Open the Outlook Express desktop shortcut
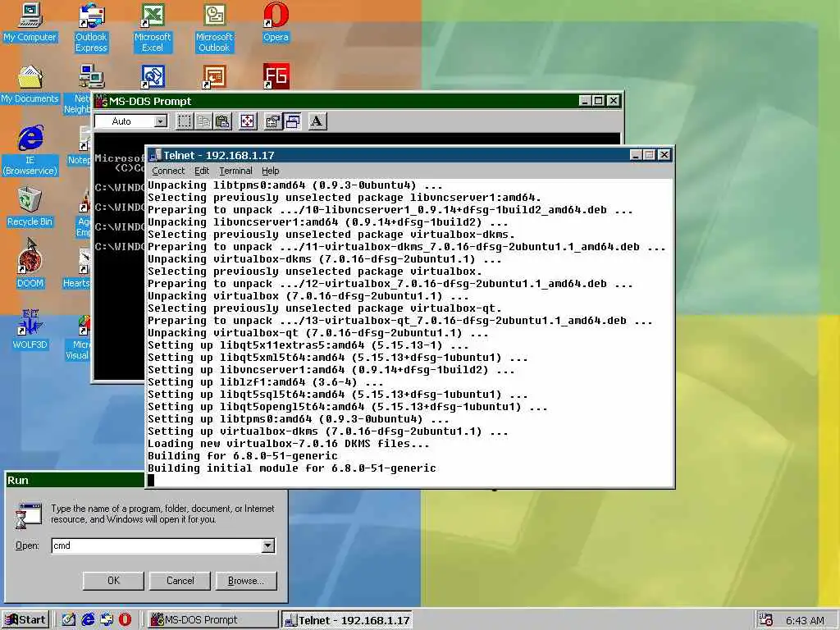This screenshot has width=840, height=630. click(91, 28)
